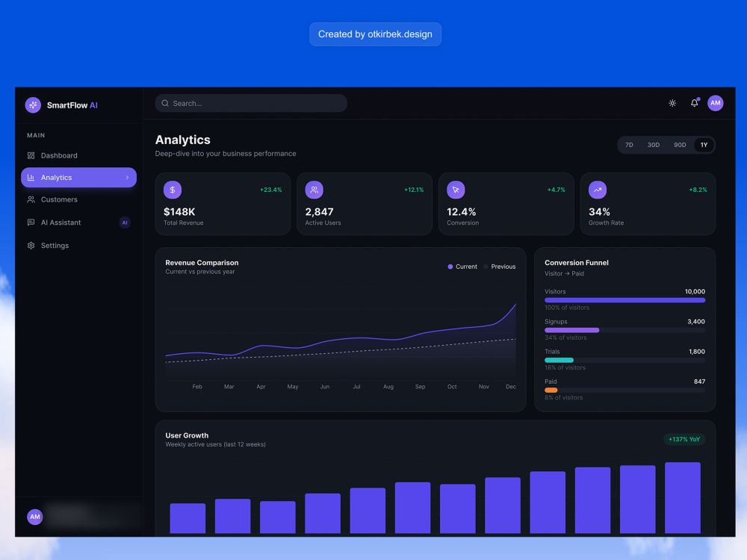Viewport: 747px width, 560px height.
Task: Toggle the Previous series legend
Action: tap(499, 267)
